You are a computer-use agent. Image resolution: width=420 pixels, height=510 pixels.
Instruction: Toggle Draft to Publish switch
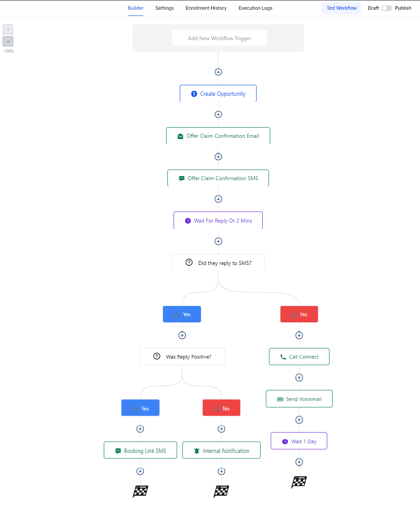coord(387,8)
